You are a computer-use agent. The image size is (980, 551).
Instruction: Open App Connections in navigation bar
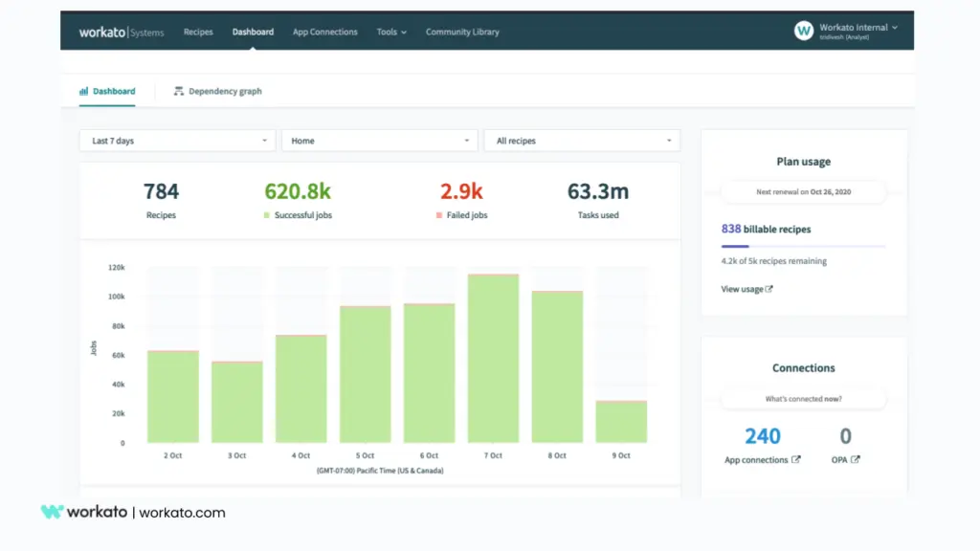pos(324,32)
